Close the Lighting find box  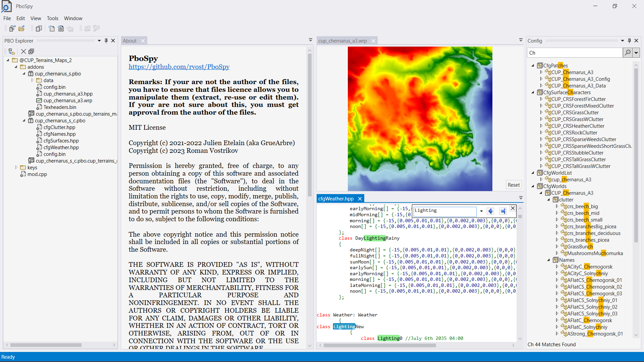pyautogui.click(x=513, y=208)
